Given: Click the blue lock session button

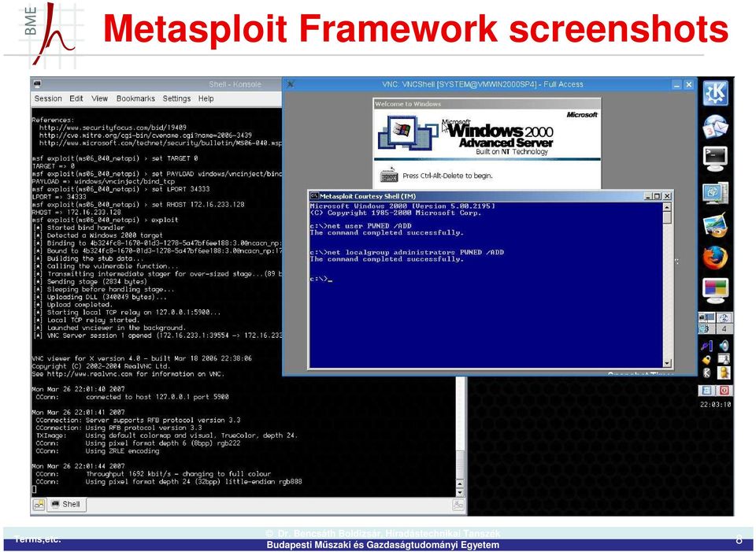Looking at the screenshot, I should [x=707, y=391].
